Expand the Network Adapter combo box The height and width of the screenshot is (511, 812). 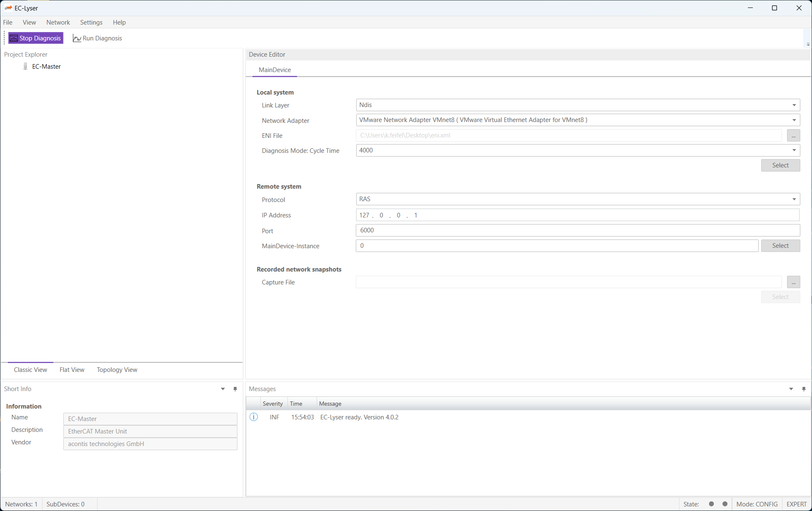(794, 120)
